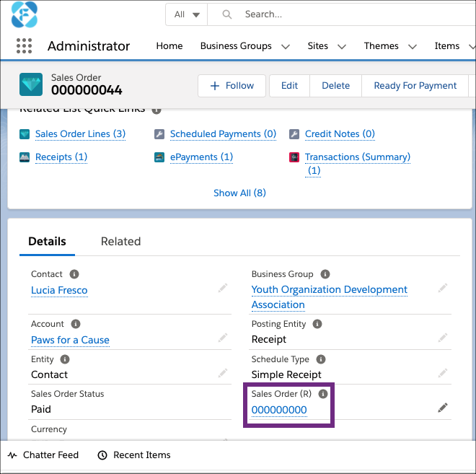Click the ePayments quick link icon

pos(159,157)
